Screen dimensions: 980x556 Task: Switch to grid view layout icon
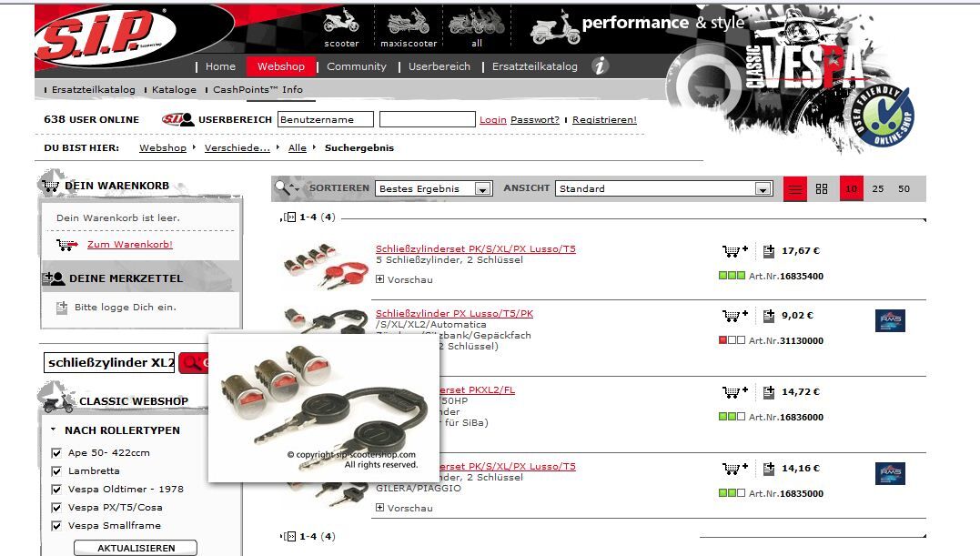click(x=822, y=188)
